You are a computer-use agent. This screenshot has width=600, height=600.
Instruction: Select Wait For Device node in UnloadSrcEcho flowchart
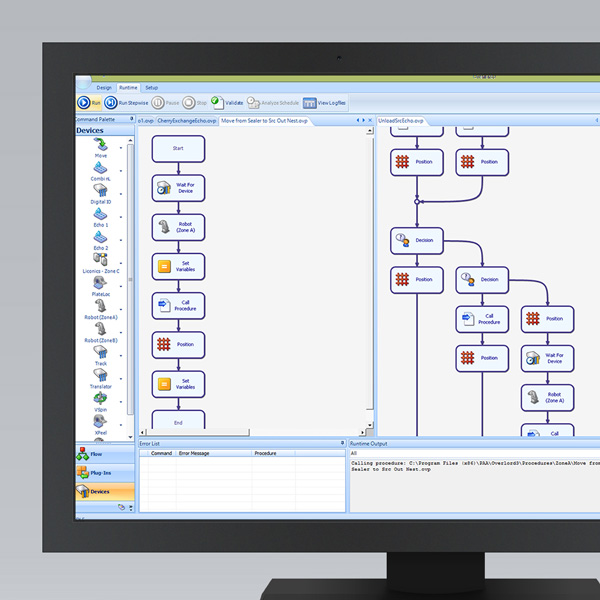(548, 359)
